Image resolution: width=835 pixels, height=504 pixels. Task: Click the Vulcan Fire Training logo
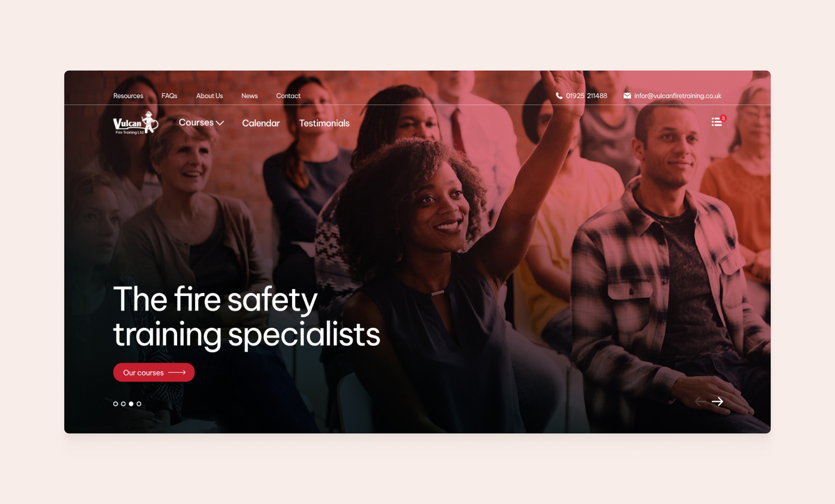coord(135,123)
